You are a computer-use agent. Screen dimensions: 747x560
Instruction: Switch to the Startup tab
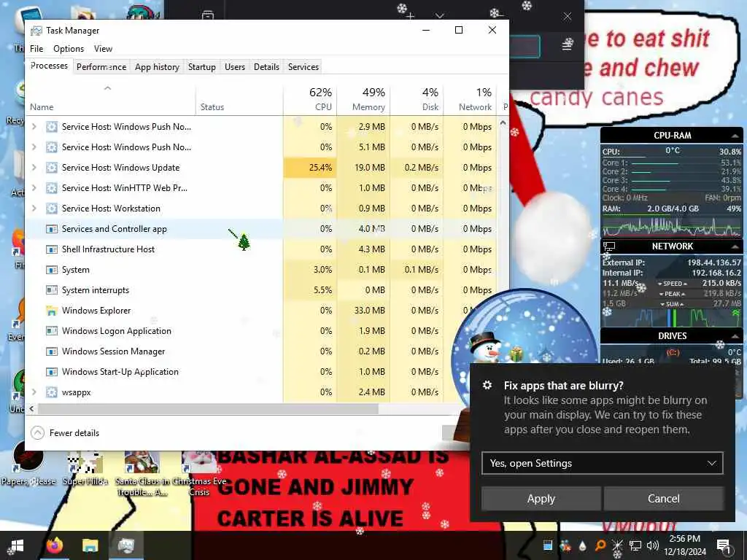[x=202, y=67]
